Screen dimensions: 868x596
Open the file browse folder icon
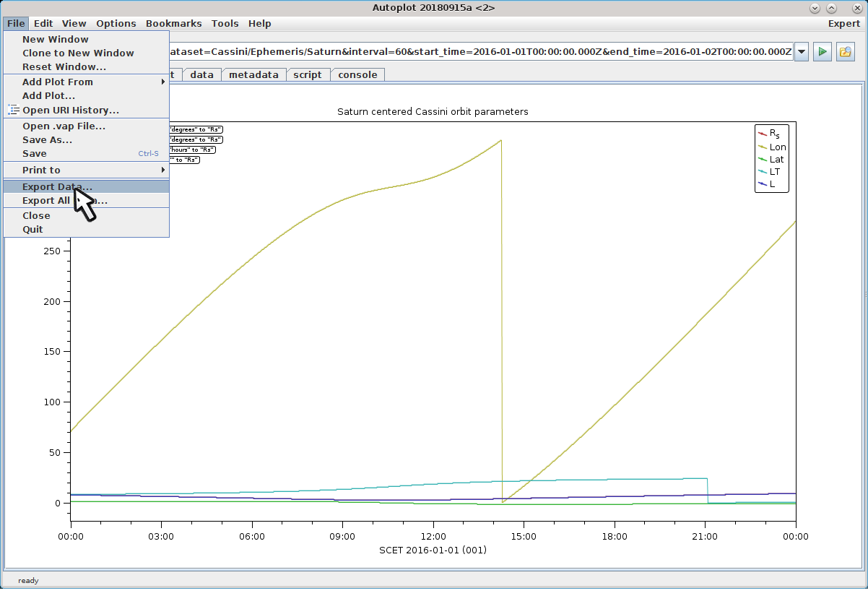click(x=844, y=52)
